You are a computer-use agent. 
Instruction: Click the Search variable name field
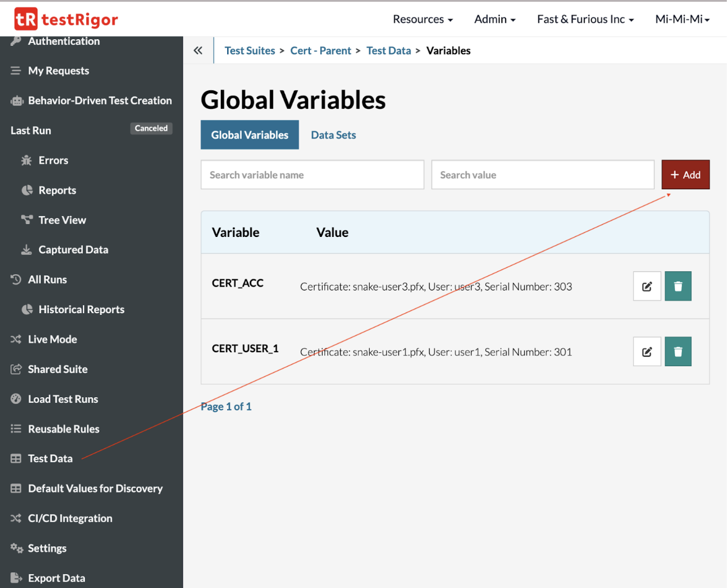312,175
